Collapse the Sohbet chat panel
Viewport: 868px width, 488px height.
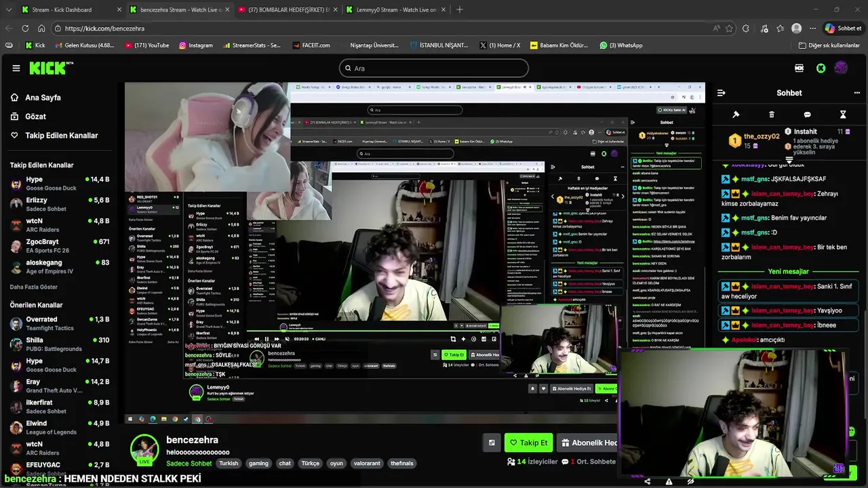(722, 93)
